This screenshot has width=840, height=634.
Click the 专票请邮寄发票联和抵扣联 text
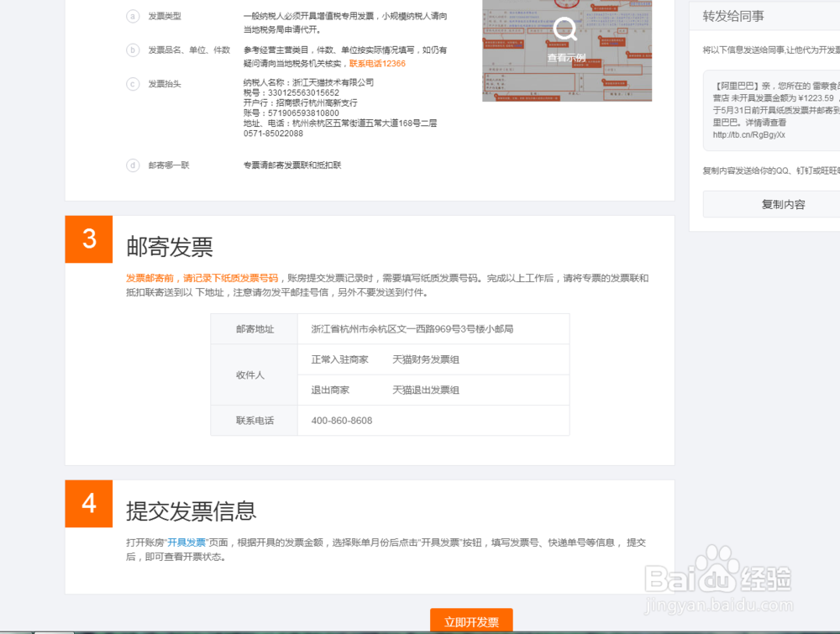coord(292,165)
